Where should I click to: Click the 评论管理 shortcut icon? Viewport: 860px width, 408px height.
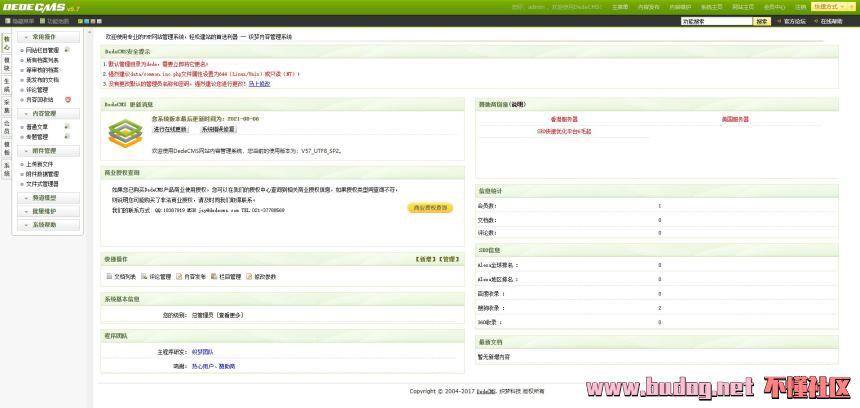pyautogui.click(x=144, y=276)
